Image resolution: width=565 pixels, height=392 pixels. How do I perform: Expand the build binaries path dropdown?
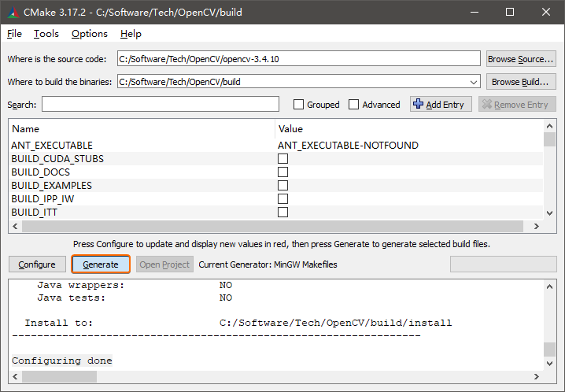[474, 82]
